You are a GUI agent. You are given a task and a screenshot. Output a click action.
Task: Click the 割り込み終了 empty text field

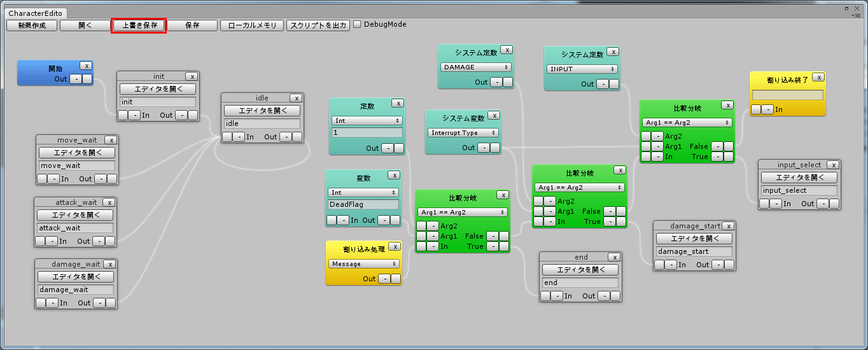click(787, 95)
